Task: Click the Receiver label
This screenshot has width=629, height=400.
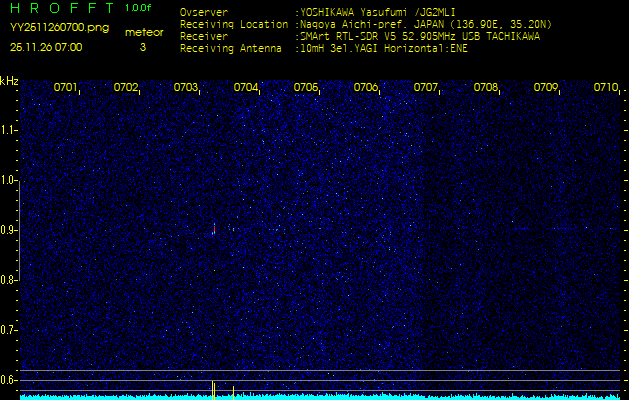Action: pyautogui.click(x=204, y=37)
